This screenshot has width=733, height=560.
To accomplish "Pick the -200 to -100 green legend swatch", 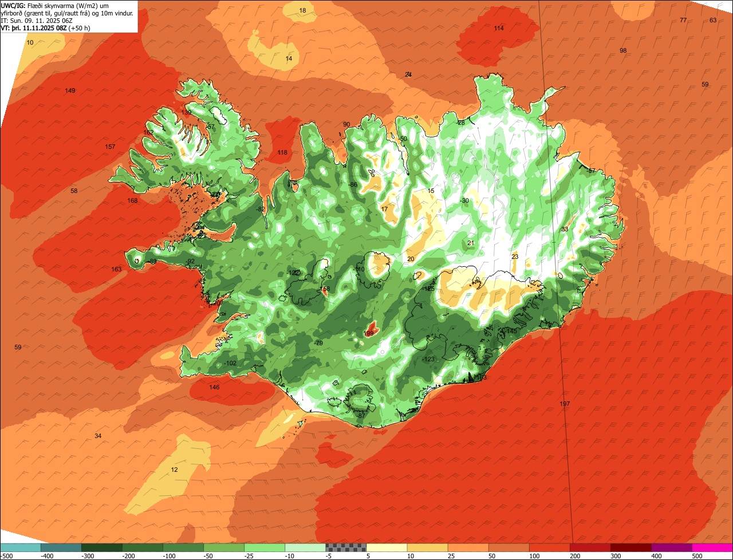I will point(143,547).
